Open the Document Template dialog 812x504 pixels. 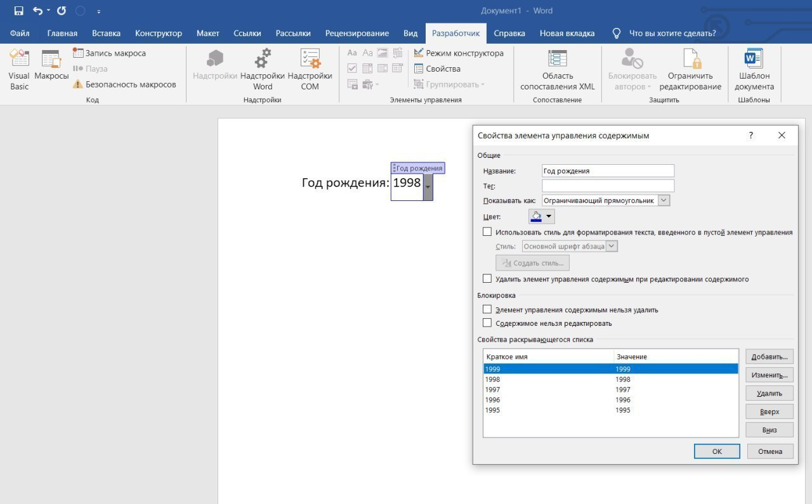pos(754,70)
